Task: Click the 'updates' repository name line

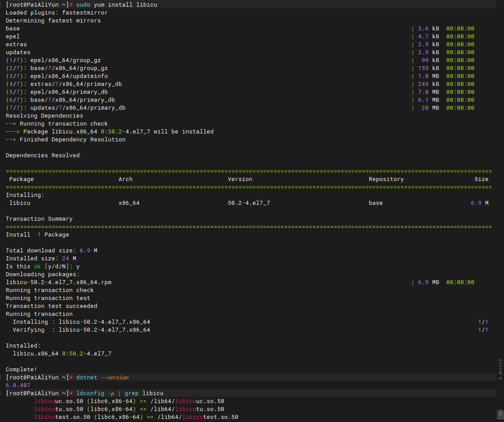Action: click(18, 52)
